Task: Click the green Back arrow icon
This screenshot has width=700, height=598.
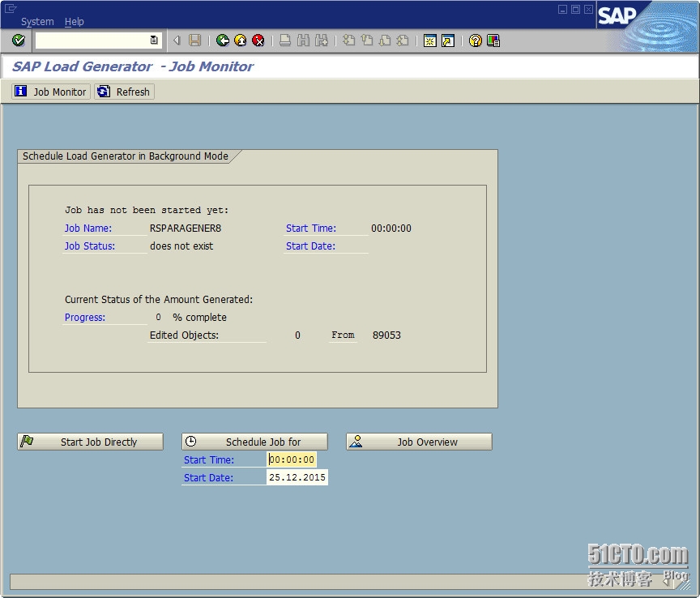Action: click(x=222, y=41)
